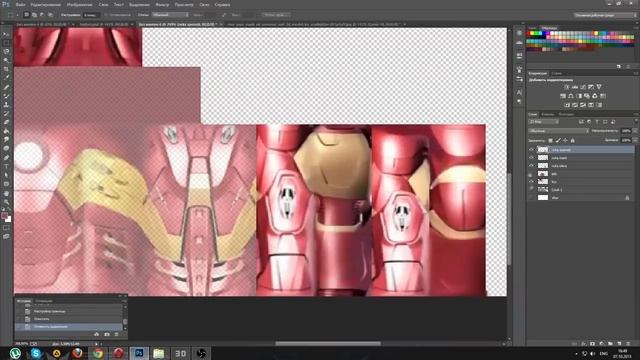Add a Brightness/Contrast adjustment
Image resolution: width=640 pixels, height=360 pixels.
tap(567, 87)
